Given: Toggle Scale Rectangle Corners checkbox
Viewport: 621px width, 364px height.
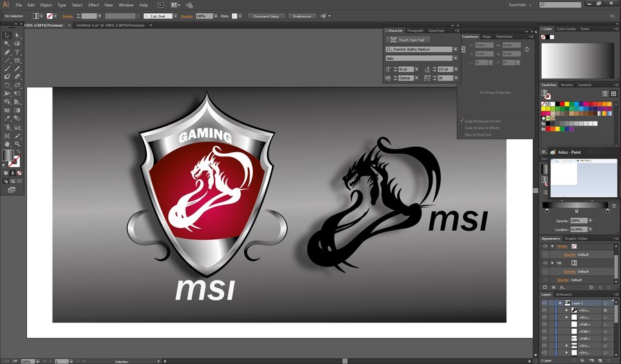Looking at the screenshot, I should [x=462, y=121].
